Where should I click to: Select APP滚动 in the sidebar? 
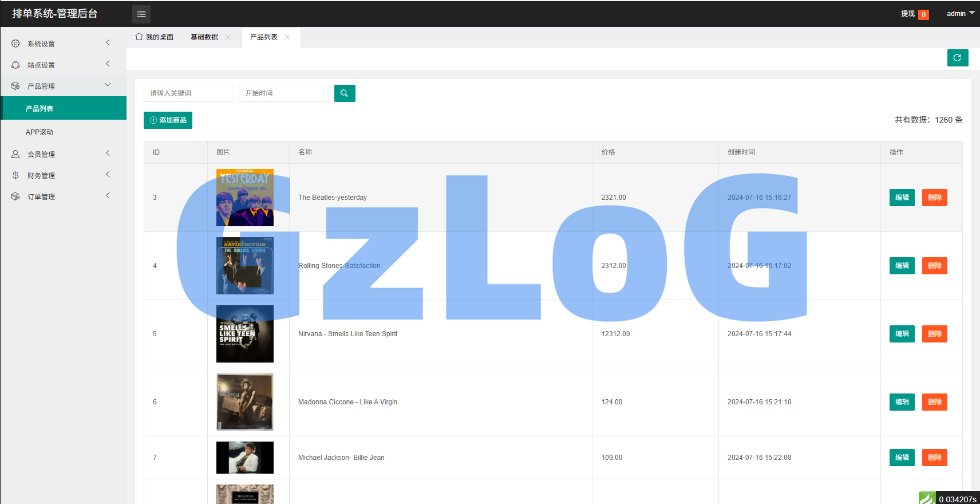coord(39,132)
